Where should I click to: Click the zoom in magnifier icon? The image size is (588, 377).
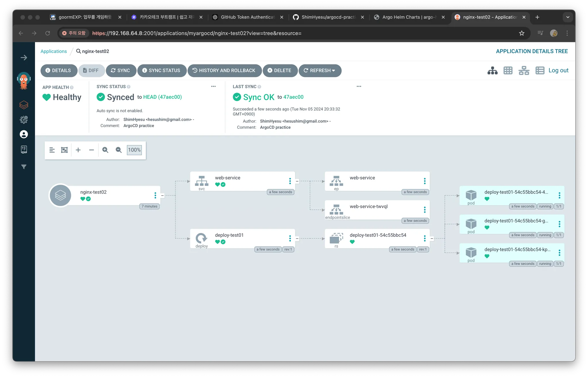tap(105, 150)
